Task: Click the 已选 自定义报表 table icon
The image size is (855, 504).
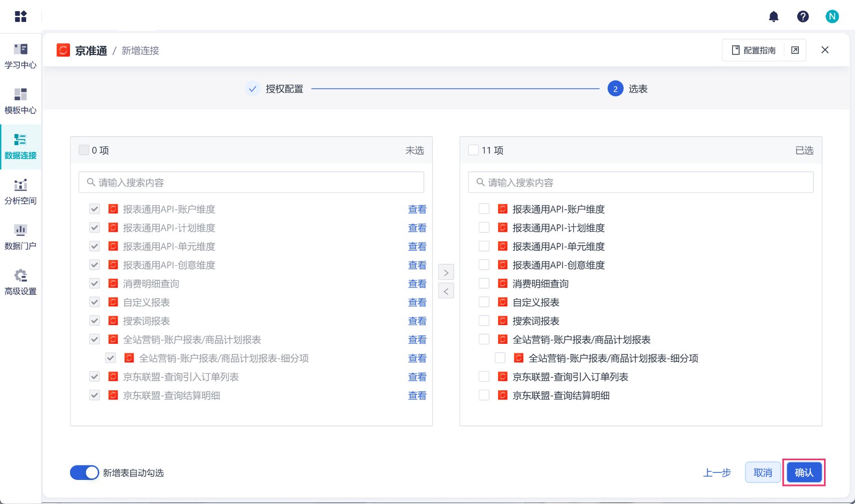Action: tap(502, 302)
